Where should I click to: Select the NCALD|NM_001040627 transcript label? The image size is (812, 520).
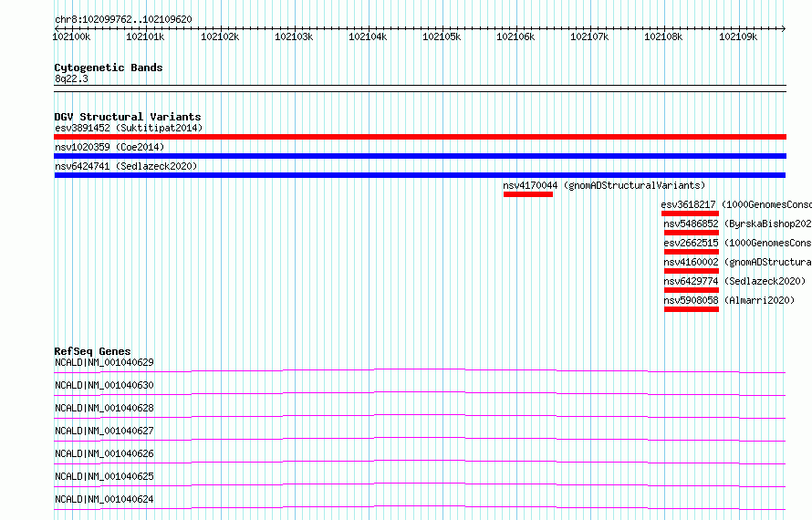pos(104,431)
